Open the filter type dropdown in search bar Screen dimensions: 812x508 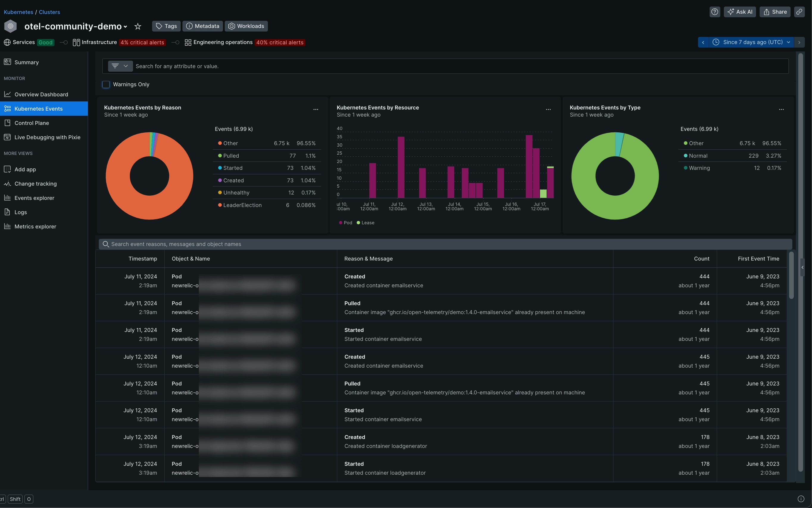120,66
